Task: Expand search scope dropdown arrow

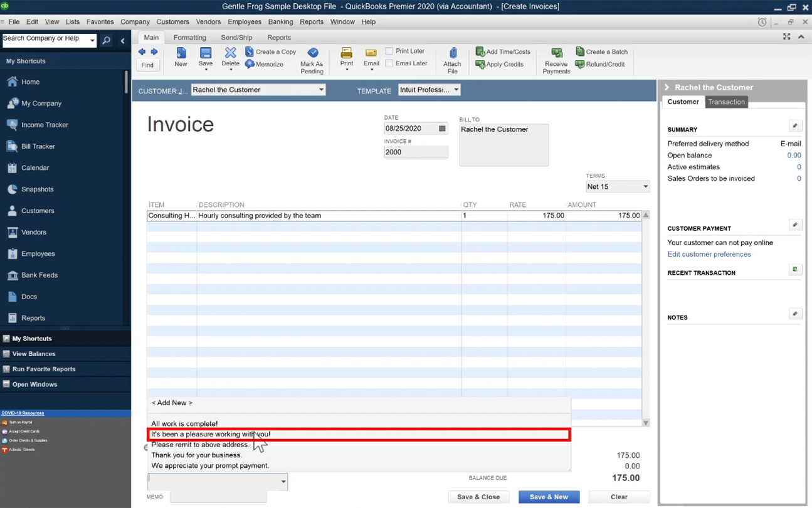Action: [x=92, y=41]
